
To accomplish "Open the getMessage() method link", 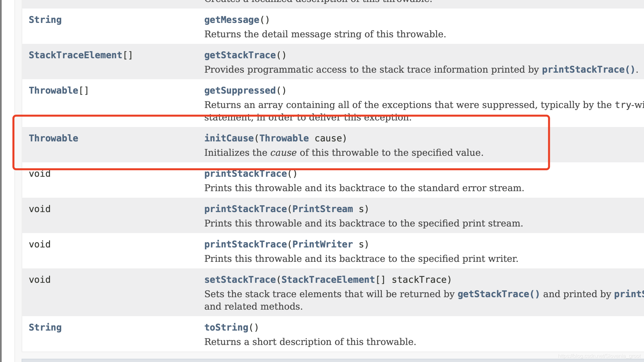I will pyautogui.click(x=231, y=20).
